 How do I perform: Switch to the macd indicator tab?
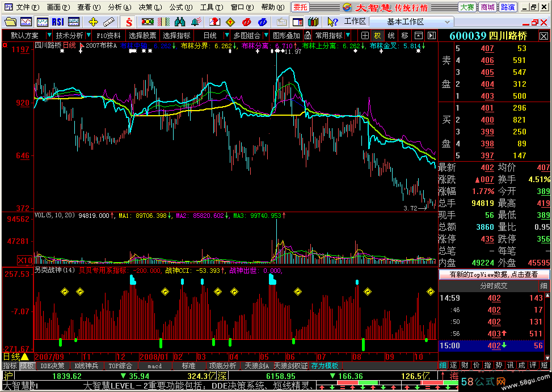pos(154,366)
